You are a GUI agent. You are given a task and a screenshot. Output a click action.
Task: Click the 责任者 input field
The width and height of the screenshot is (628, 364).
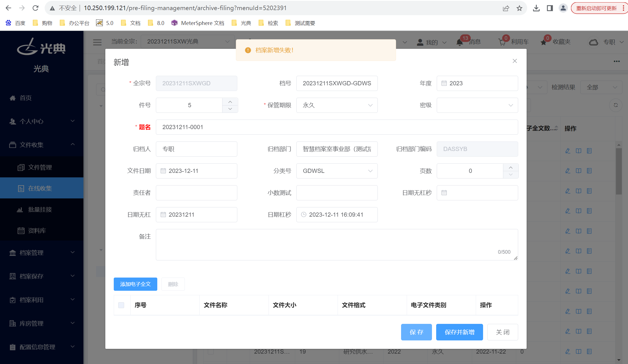(196, 193)
